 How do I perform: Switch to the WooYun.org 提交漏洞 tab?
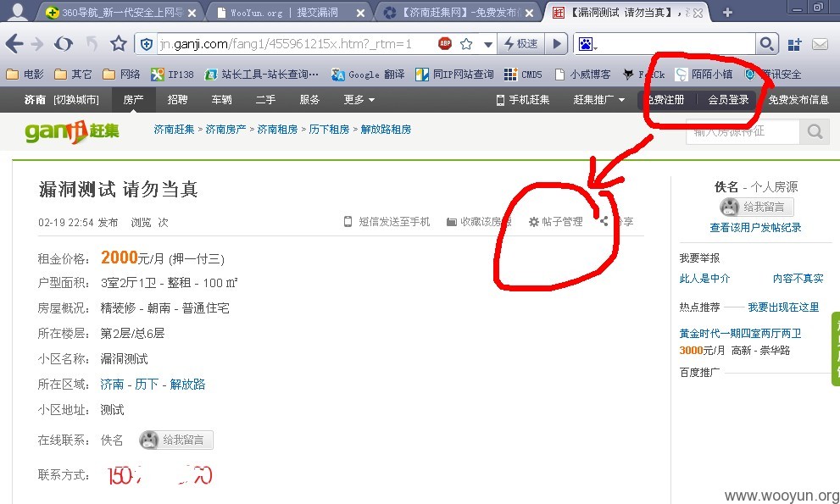(284, 13)
